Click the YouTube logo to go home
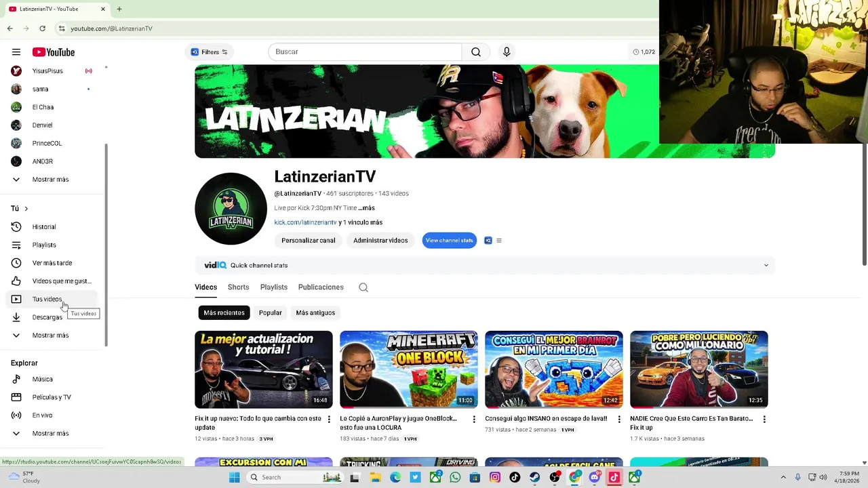This screenshot has height=488, width=868. 54,52
